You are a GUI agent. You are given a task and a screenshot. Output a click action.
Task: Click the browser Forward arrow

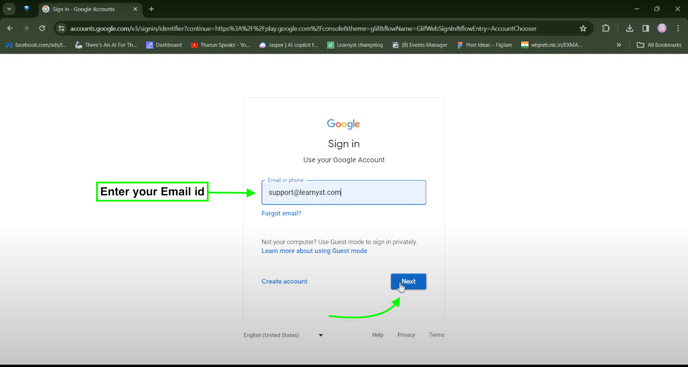pyautogui.click(x=26, y=28)
